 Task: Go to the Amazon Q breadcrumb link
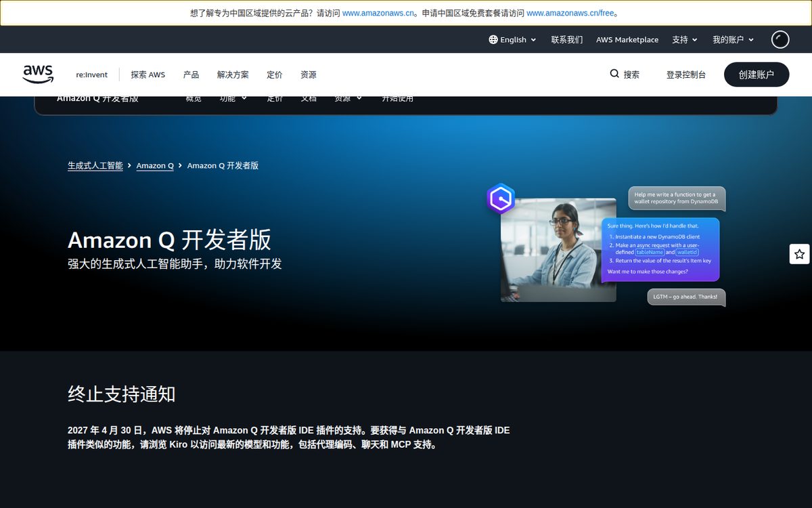(x=155, y=165)
